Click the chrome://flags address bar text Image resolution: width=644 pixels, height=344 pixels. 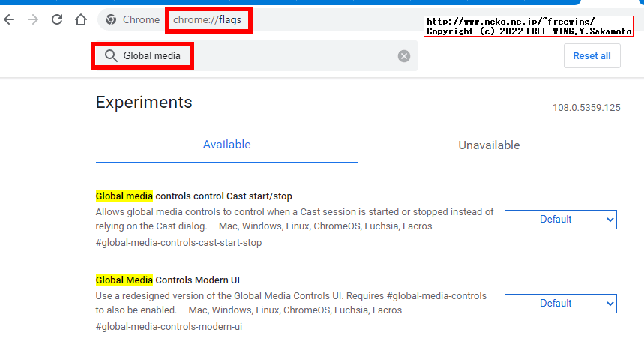tap(207, 19)
